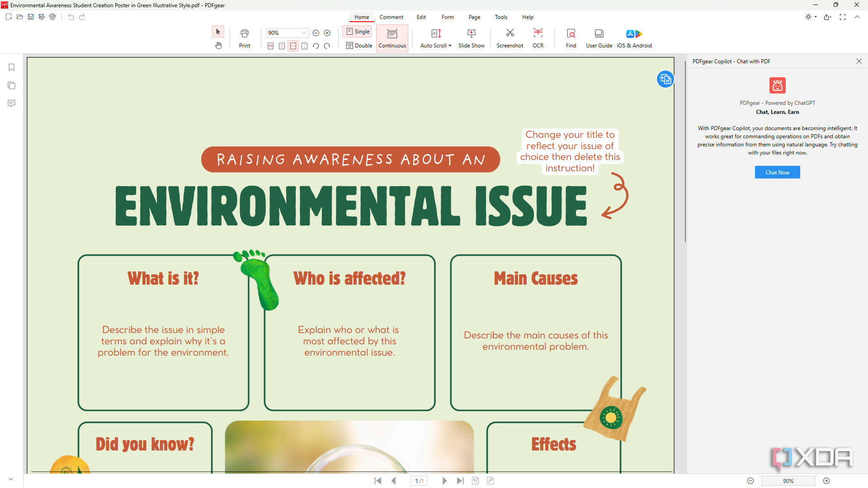
Task: Click the Chat Now button
Action: tap(777, 172)
